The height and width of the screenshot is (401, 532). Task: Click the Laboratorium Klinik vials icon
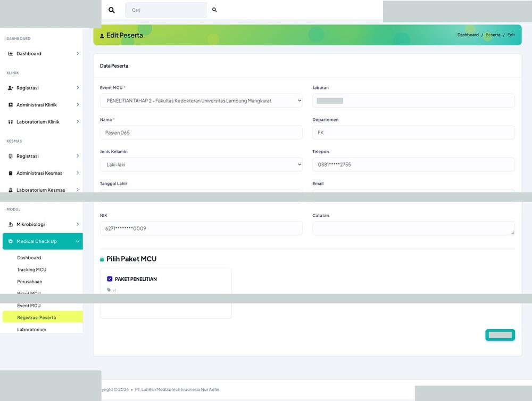click(x=11, y=122)
